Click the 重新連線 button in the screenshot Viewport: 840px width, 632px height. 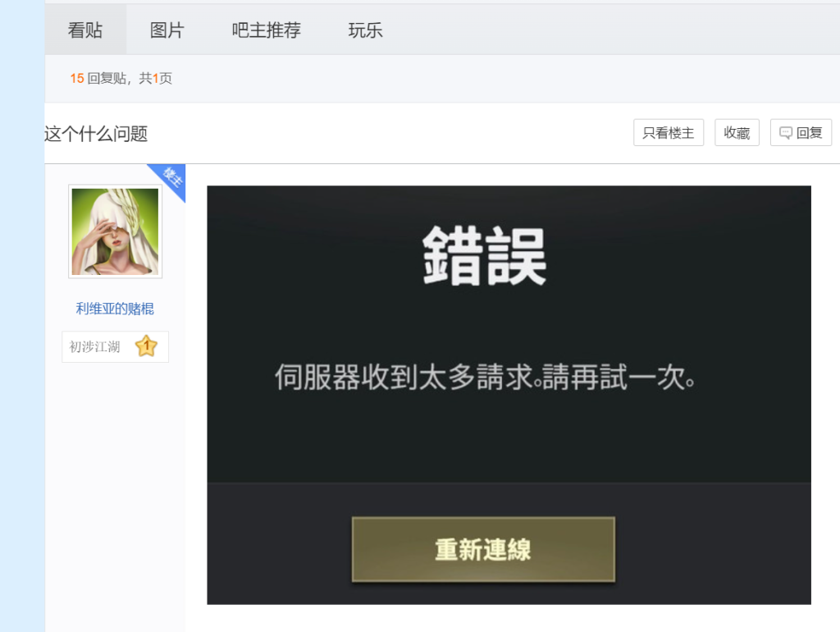(x=483, y=549)
